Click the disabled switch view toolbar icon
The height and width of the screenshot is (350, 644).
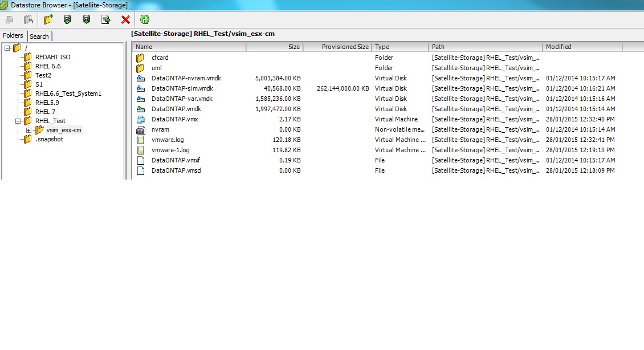coord(10,19)
